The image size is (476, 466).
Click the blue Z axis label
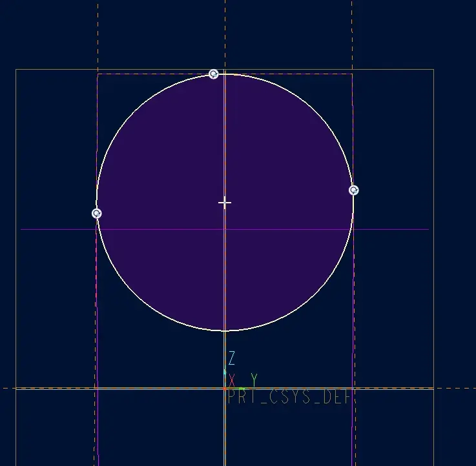point(232,358)
